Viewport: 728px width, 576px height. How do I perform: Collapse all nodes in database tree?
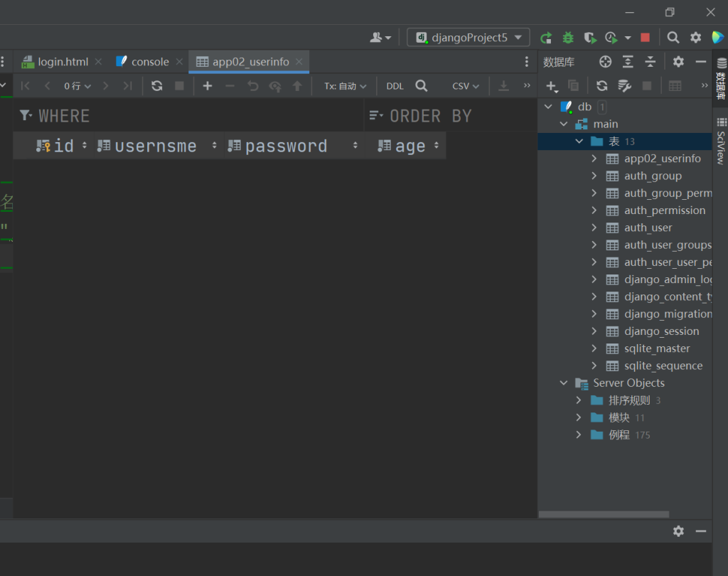(650, 62)
